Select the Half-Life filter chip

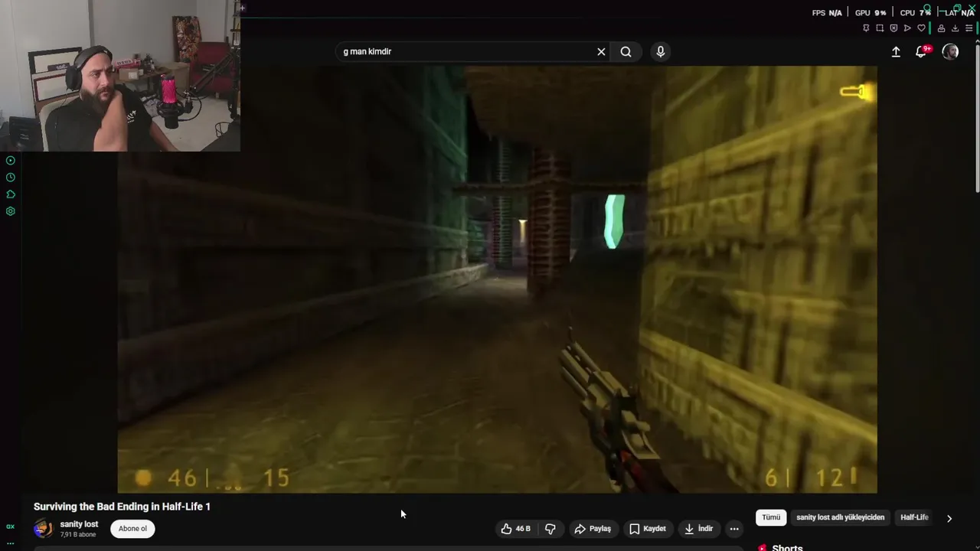(914, 517)
